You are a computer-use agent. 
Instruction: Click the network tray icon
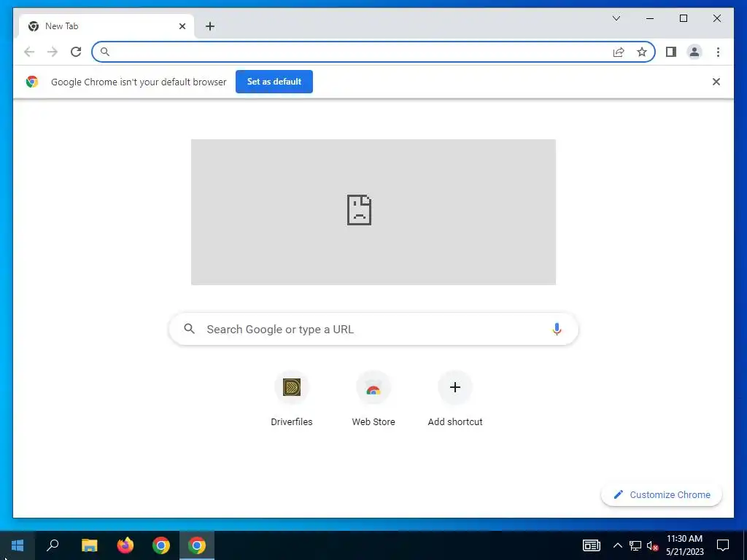[635, 545]
